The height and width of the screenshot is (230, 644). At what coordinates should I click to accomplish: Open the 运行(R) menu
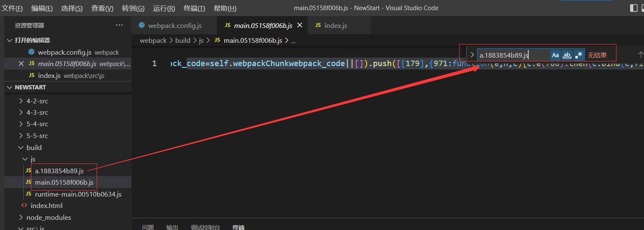click(x=164, y=8)
